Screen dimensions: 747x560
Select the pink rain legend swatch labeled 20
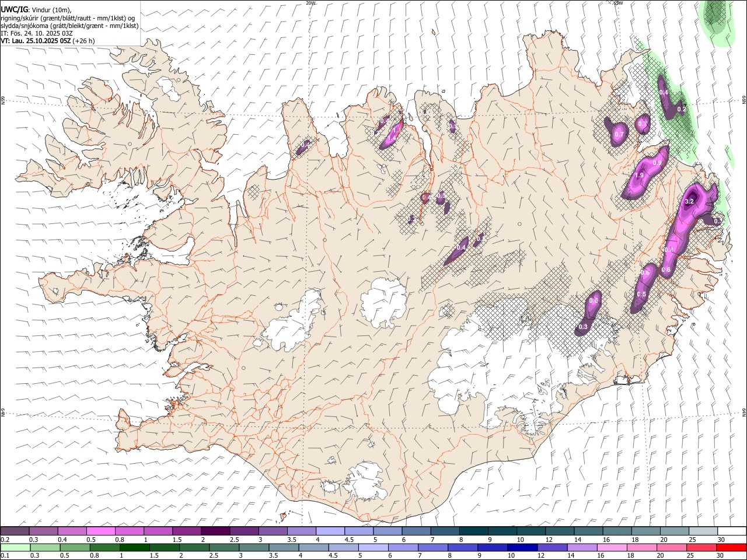point(671,547)
